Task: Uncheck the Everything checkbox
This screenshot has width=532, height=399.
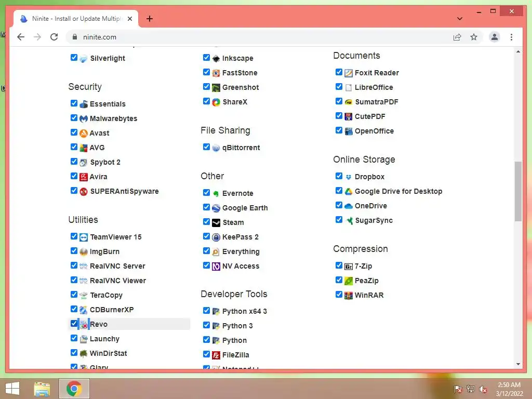Action: coord(206,250)
